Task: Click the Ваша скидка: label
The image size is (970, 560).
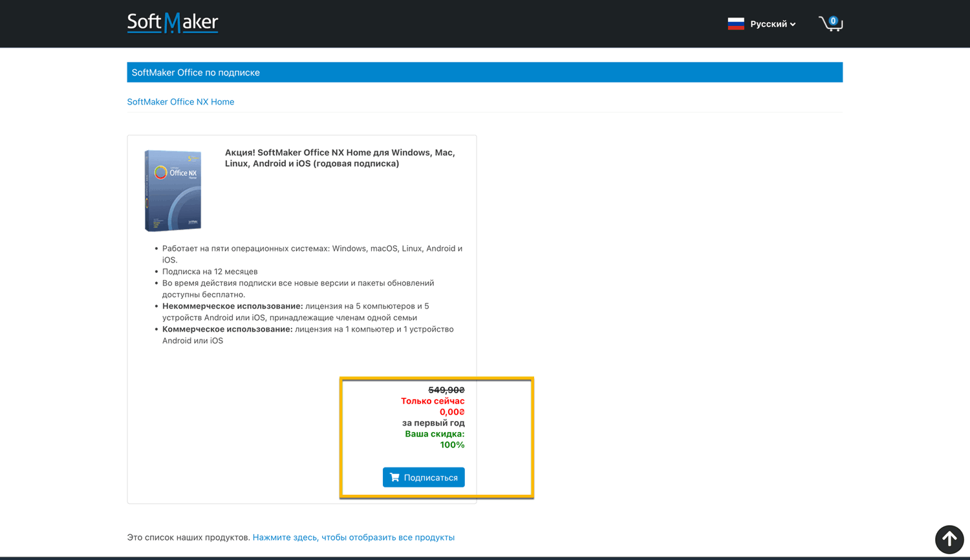Action: (435, 434)
